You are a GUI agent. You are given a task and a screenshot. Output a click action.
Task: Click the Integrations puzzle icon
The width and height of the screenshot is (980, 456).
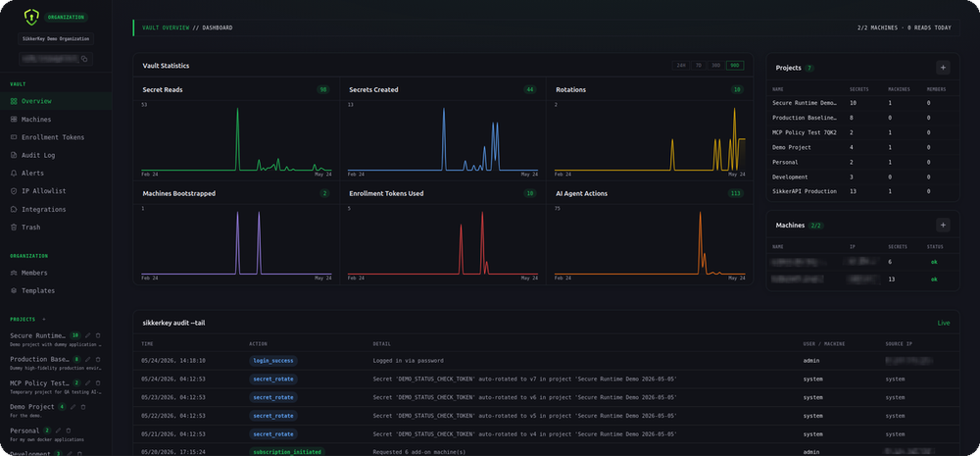(14, 210)
